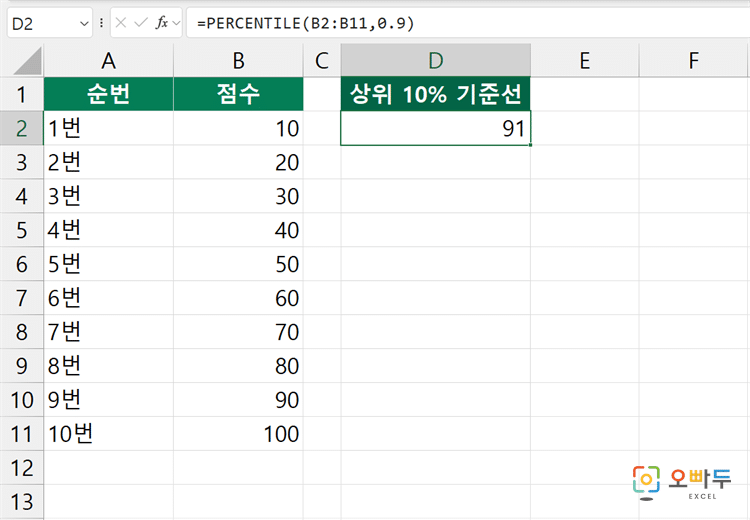The height and width of the screenshot is (520, 750).
Task: Select the cell '4번'
Action: pyautogui.click(x=109, y=230)
